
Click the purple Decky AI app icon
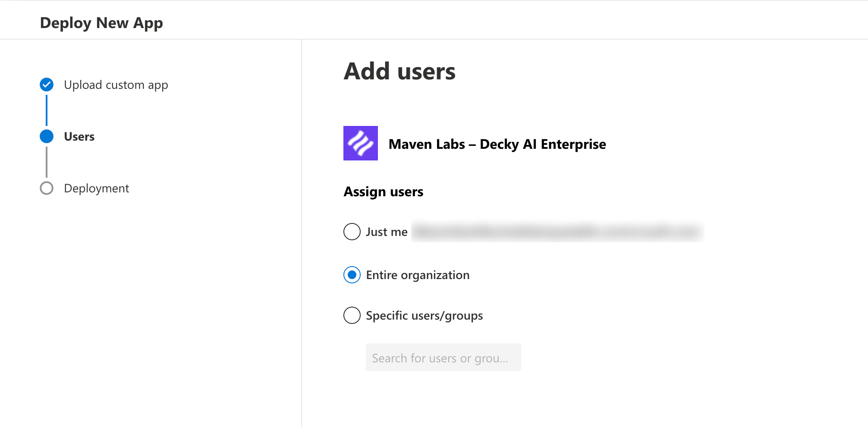point(361,143)
